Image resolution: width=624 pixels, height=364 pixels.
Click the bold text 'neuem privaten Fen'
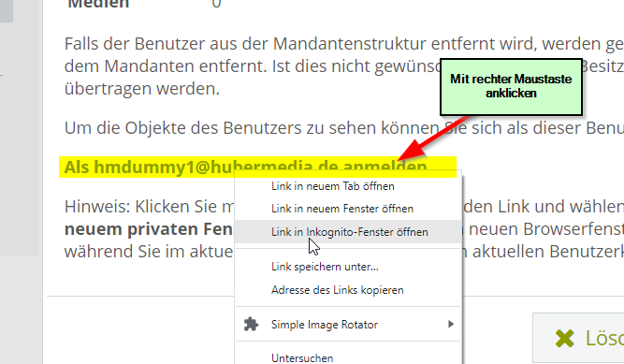pos(149,229)
